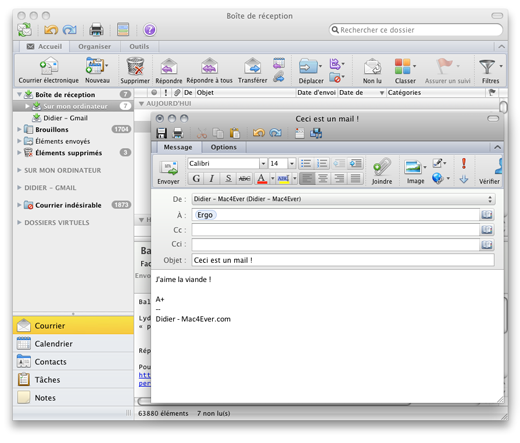520x443 pixels.
Task: Align text left in message
Action: tap(307, 179)
